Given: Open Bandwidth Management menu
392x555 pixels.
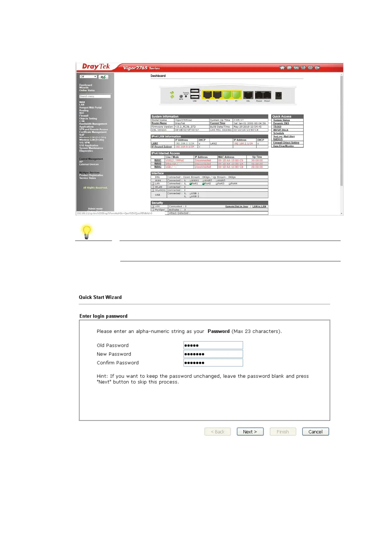Looking at the screenshot, I should 93,124.
